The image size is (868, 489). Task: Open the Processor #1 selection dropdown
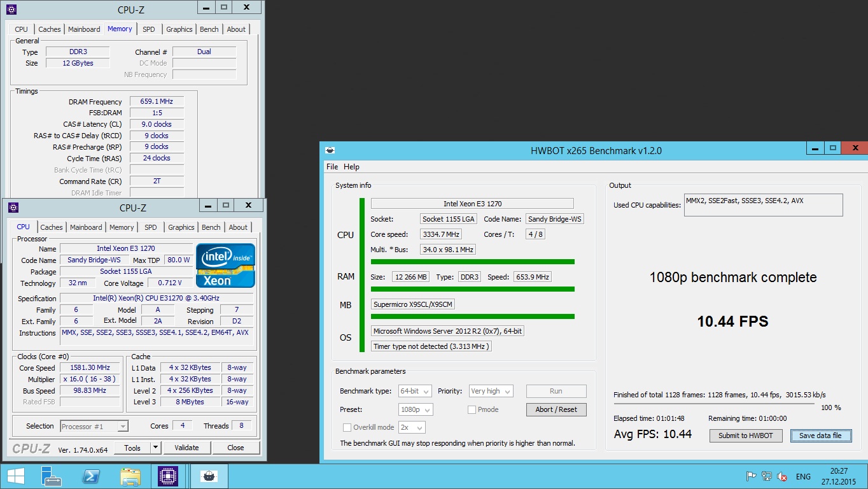click(x=95, y=426)
